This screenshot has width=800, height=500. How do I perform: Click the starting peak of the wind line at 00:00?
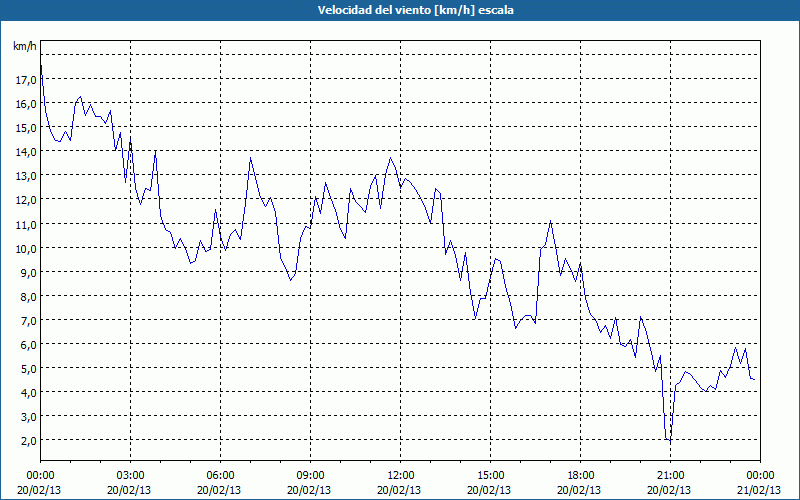pyautogui.click(x=41, y=65)
